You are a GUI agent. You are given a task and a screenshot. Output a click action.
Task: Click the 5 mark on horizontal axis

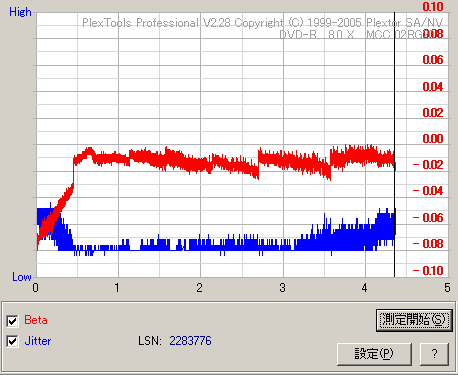[x=447, y=287]
